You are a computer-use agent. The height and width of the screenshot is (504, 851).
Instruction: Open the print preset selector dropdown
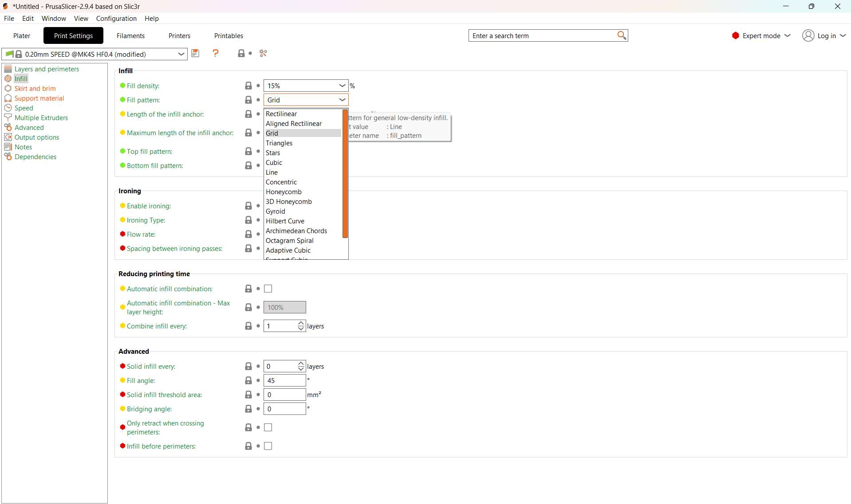pos(181,54)
